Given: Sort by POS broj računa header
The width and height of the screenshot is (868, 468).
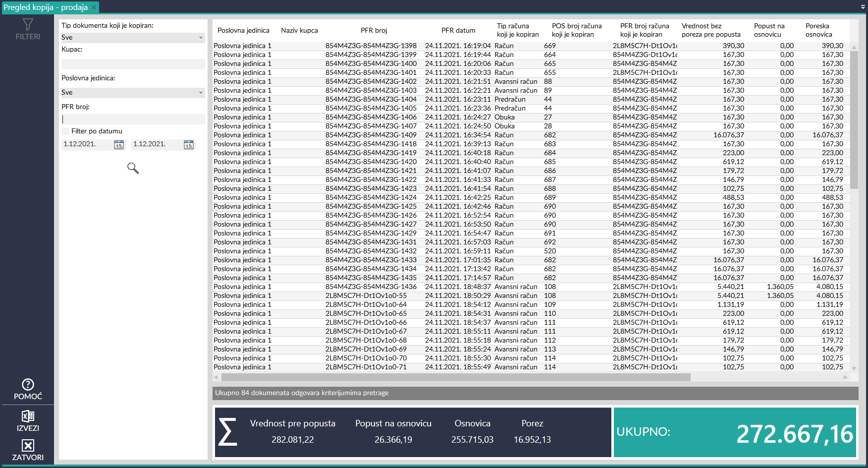Looking at the screenshot, I should (x=577, y=30).
